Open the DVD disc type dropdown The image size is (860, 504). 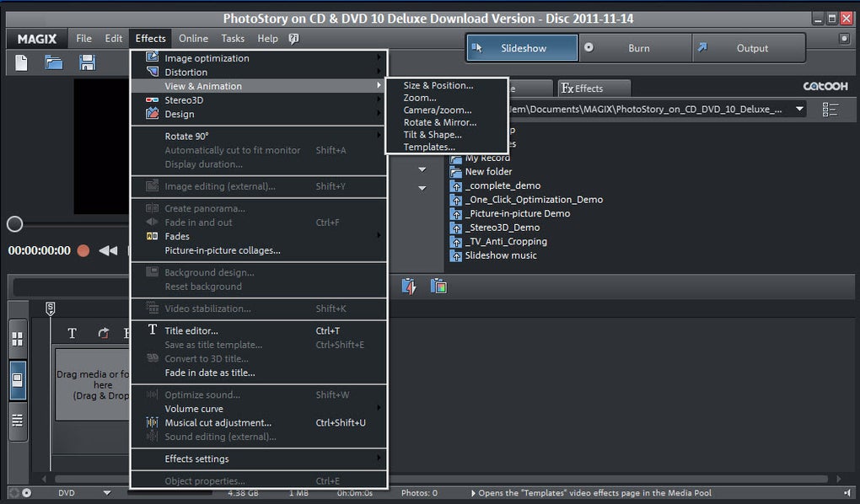[107, 492]
